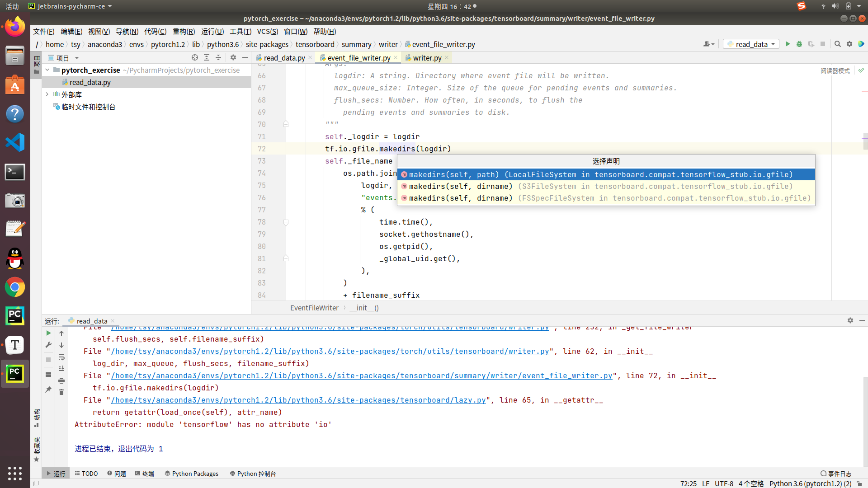This screenshot has height=488, width=868.
Task: Toggle pin tab icon in run panel
Action: coord(48,389)
